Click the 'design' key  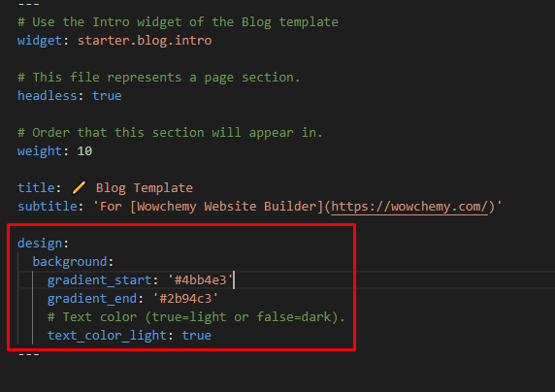pos(40,243)
